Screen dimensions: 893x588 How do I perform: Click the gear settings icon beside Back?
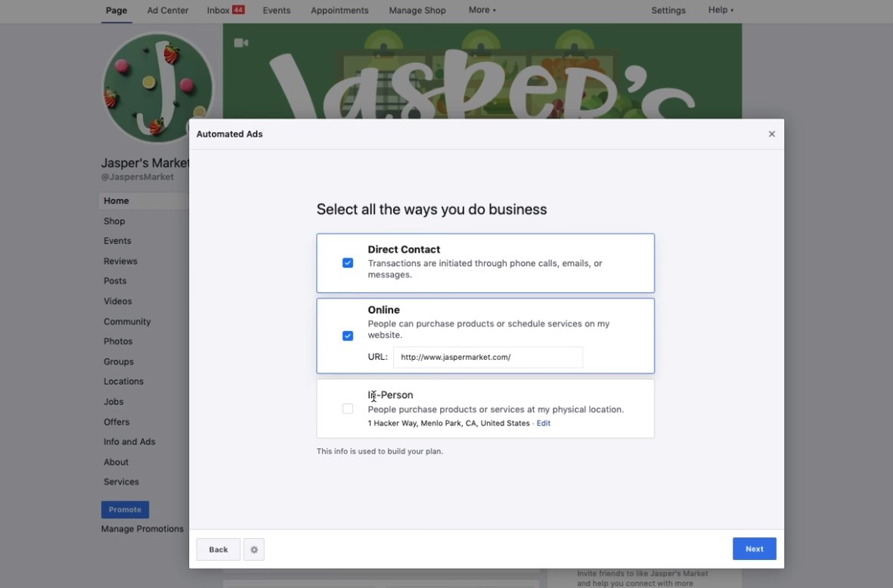click(254, 549)
